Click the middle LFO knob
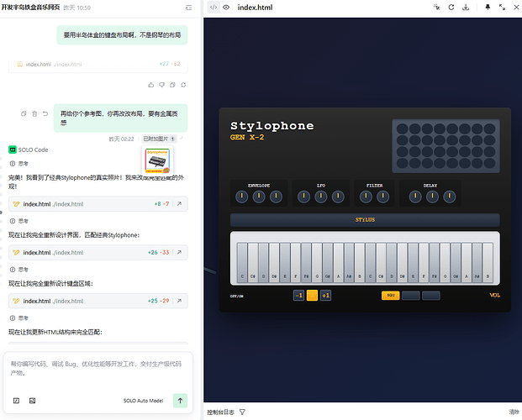Image resolution: width=522 pixels, height=420 pixels. [x=321, y=197]
